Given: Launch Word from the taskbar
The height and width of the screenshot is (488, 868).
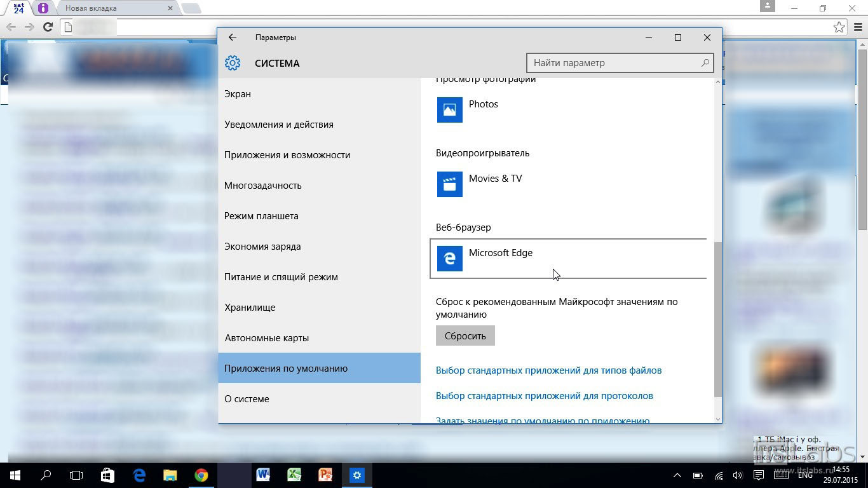Looking at the screenshot, I should pyautogui.click(x=263, y=475).
